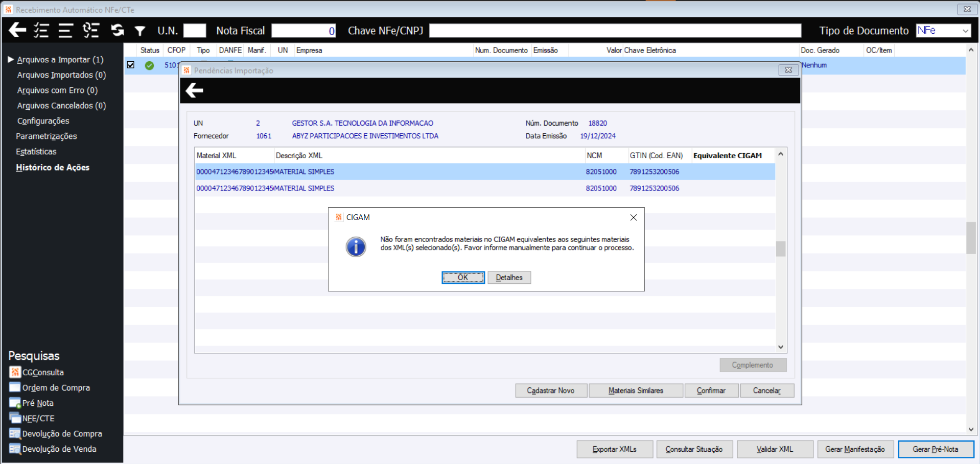Open Devolução de Venda search link
Screen dimensions: 980x464
pyautogui.click(x=59, y=449)
